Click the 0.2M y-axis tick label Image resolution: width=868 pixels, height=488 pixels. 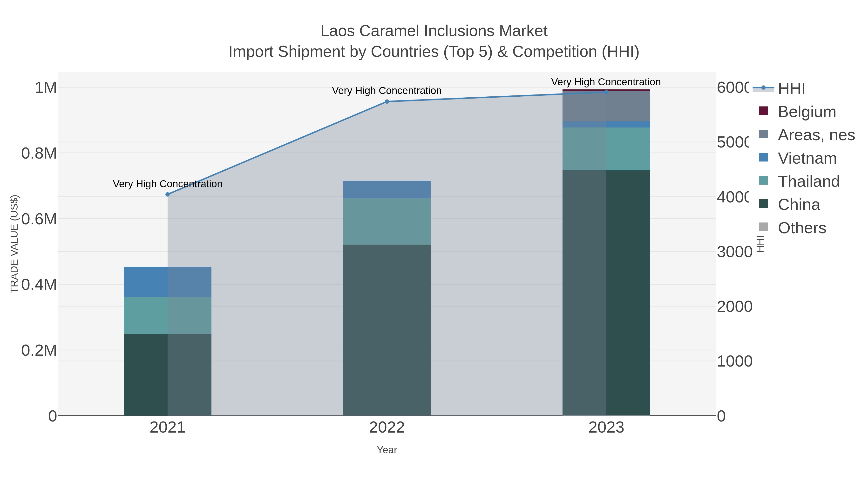(39, 351)
